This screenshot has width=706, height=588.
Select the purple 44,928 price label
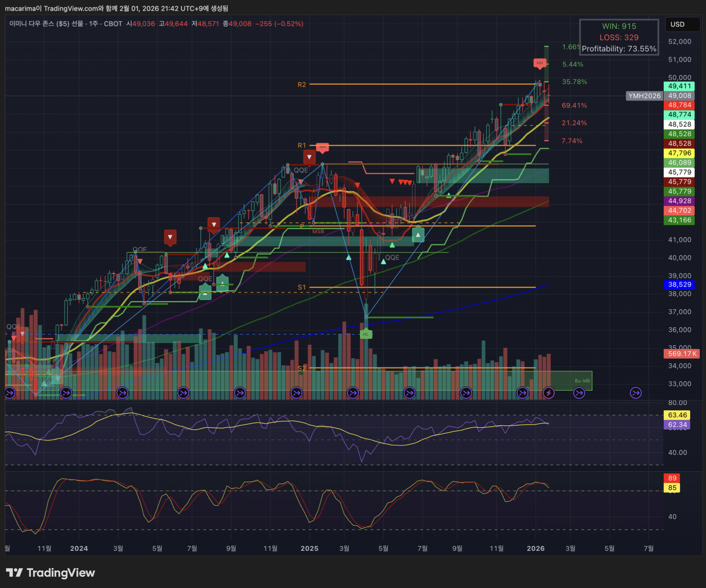point(679,201)
